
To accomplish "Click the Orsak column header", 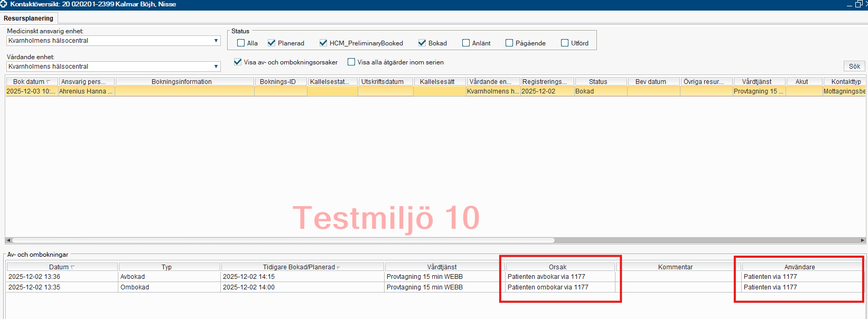I will [557, 267].
